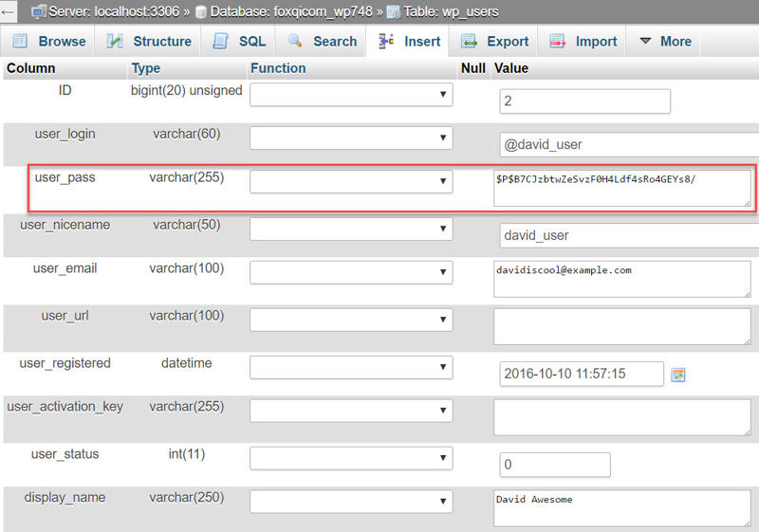
Task: Click the back arrow icon at top left
Action: point(7,12)
